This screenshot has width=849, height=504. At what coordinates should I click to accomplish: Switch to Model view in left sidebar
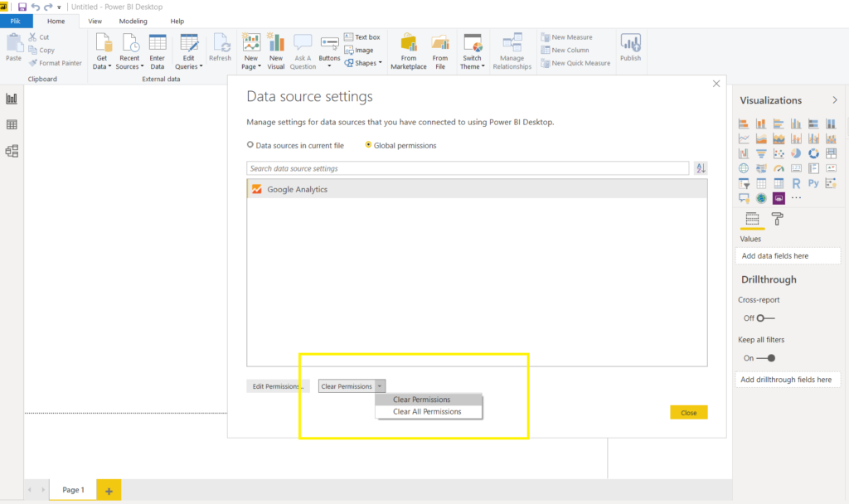pos(12,151)
